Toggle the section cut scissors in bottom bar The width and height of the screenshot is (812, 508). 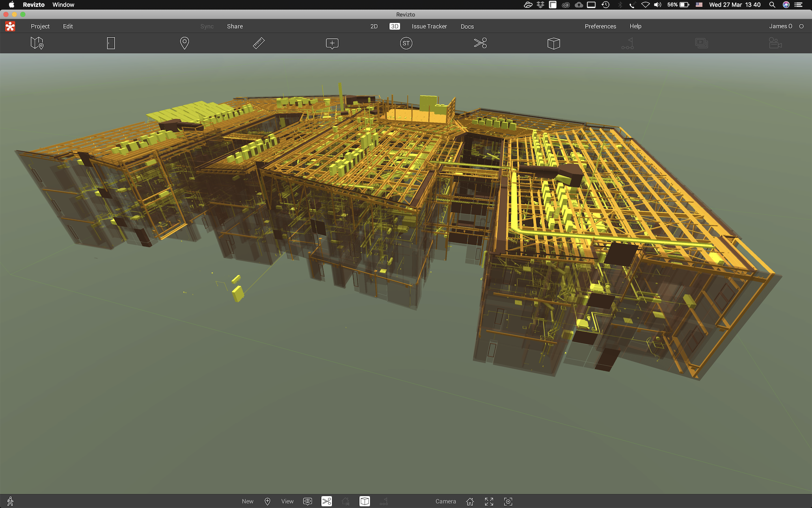tap(327, 501)
